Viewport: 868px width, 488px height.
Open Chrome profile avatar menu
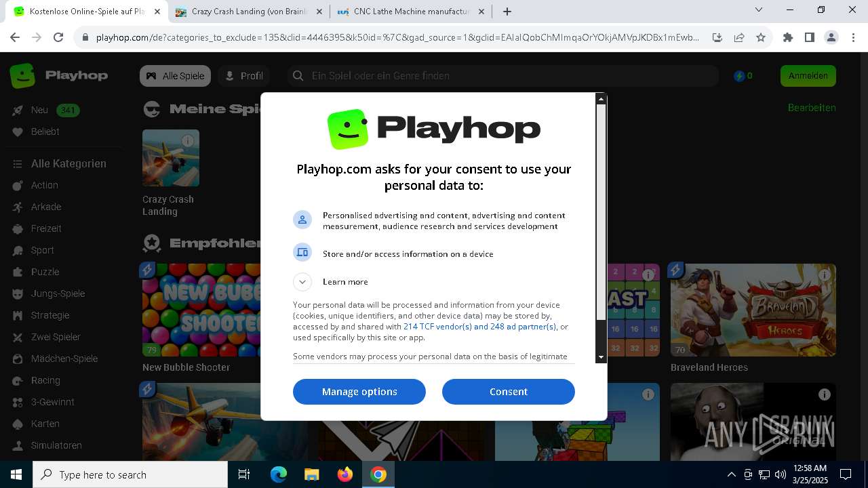[x=831, y=38]
